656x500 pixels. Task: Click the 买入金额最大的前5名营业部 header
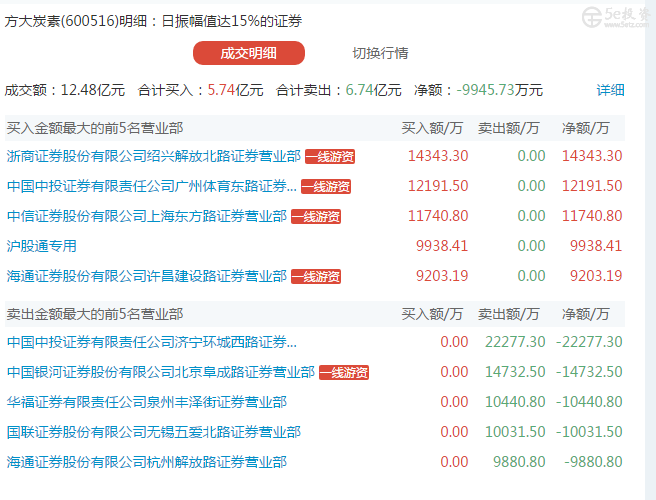pyautogui.click(x=95, y=128)
